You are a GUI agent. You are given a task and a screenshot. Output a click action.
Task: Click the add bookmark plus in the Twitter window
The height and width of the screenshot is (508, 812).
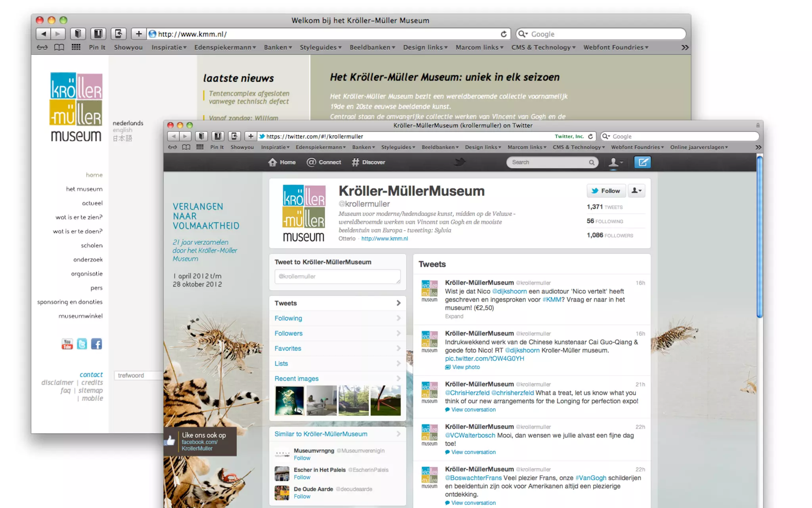click(x=251, y=137)
